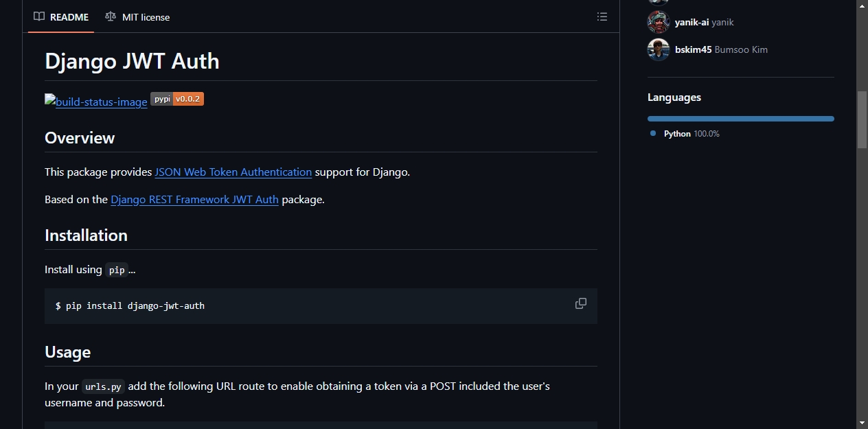Click the inline 'urls.py' code text
868x429 pixels.
(x=103, y=386)
